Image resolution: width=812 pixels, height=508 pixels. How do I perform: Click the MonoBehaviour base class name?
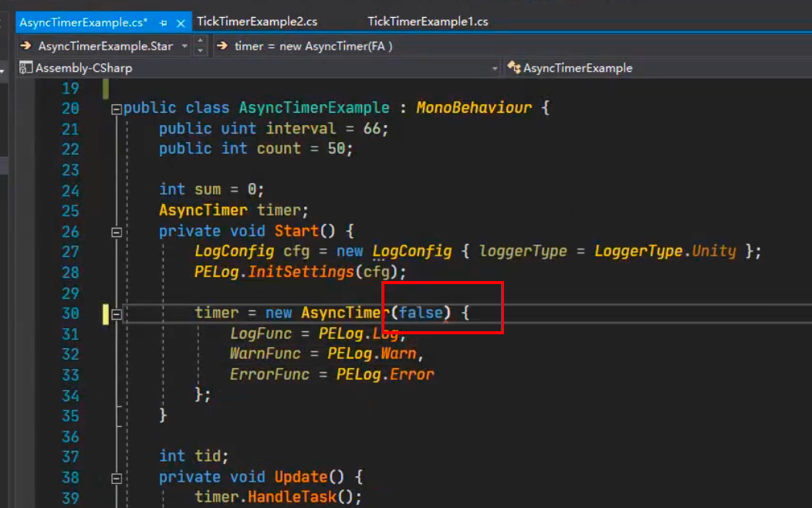(x=474, y=108)
